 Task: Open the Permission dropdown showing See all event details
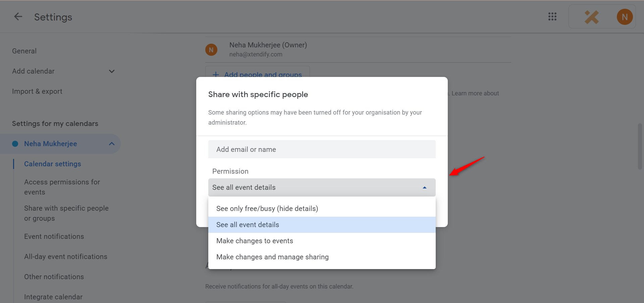click(x=321, y=187)
